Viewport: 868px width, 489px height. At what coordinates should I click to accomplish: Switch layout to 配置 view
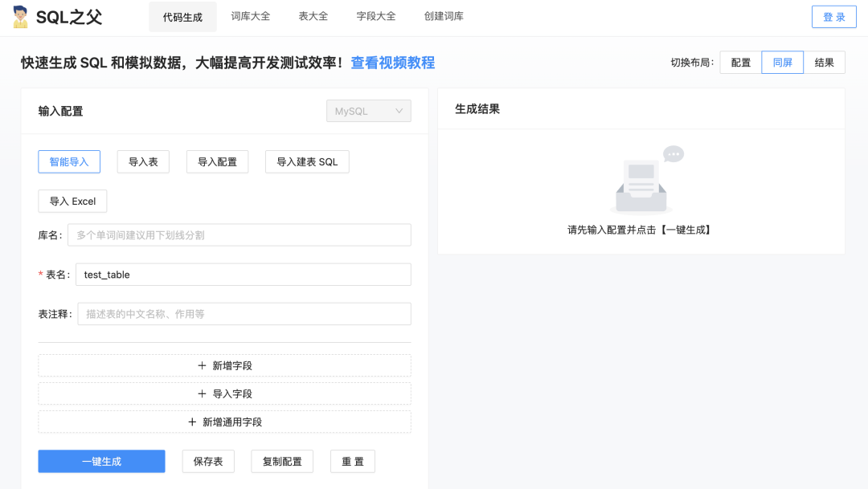coord(740,63)
